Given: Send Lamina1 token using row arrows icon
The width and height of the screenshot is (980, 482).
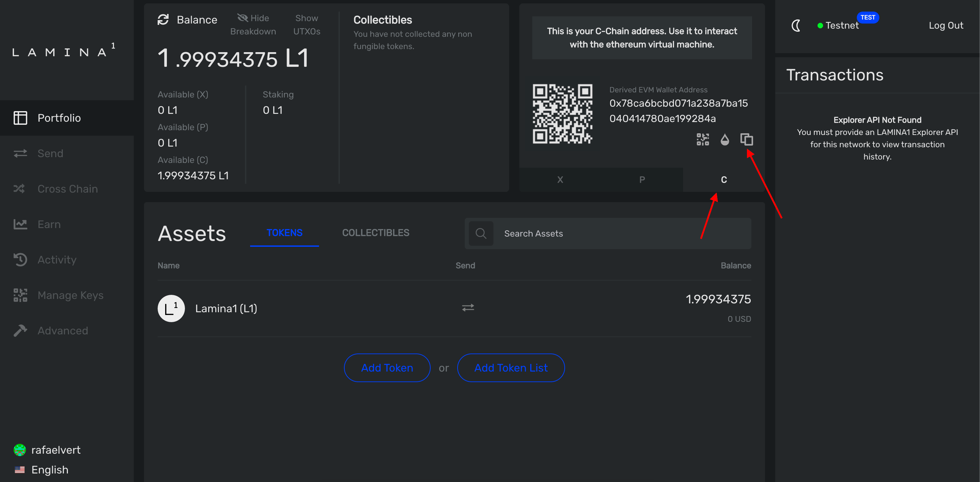Looking at the screenshot, I should pos(468,307).
